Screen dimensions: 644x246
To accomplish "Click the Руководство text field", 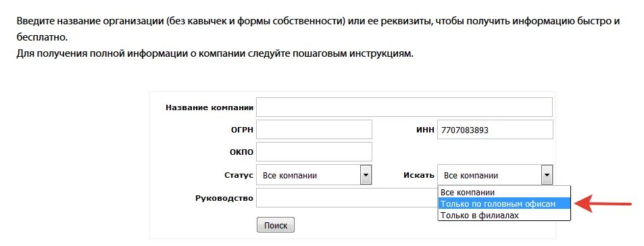I will (x=347, y=198).
